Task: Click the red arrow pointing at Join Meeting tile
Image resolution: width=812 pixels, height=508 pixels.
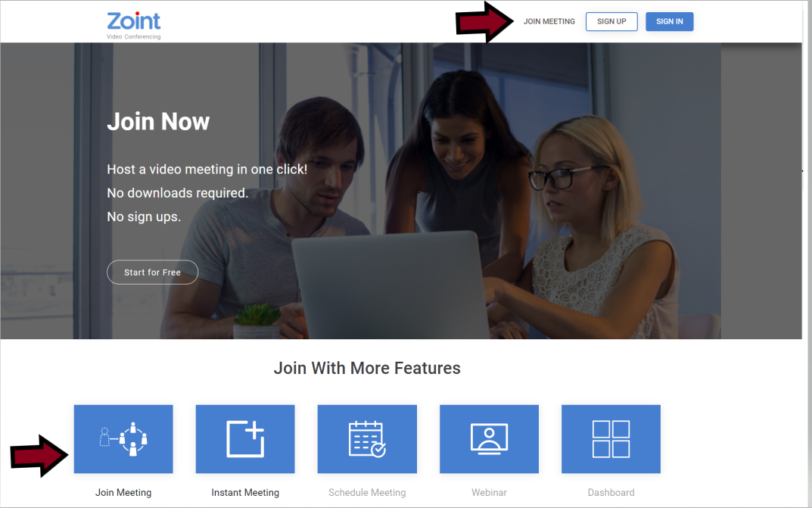Action: [40, 456]
